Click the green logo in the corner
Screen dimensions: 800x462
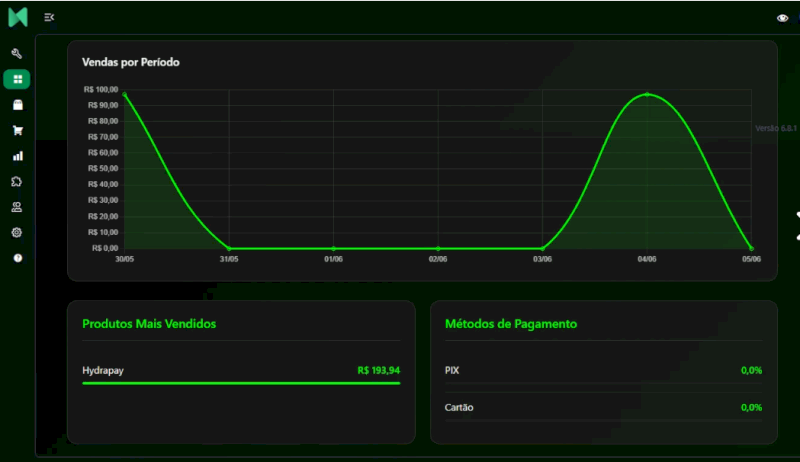tap(17, 17)
